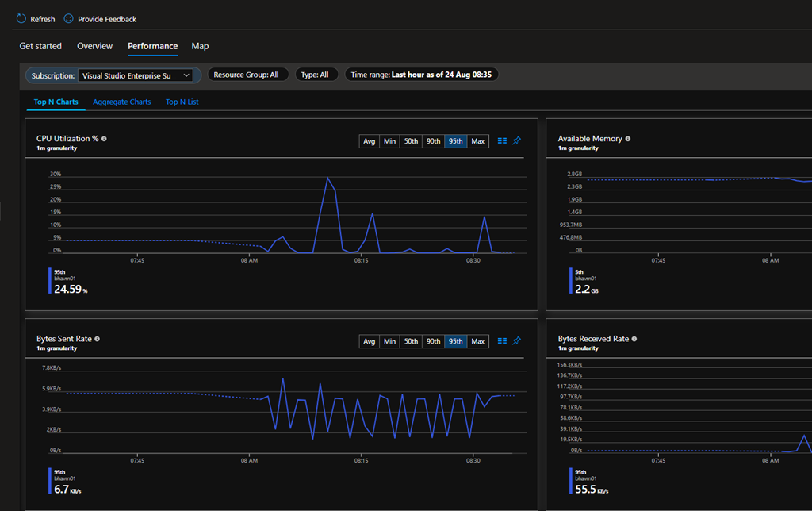Enable 50th percentile on Bytes Sent Rate
The width and height of the screenshot is (812, 511).
click(411, 341)
